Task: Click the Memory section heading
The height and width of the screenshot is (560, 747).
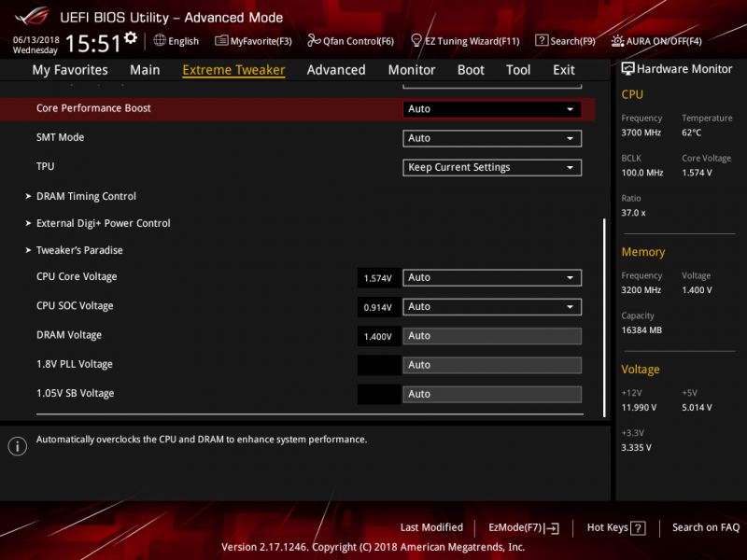Action: [643, 252]
